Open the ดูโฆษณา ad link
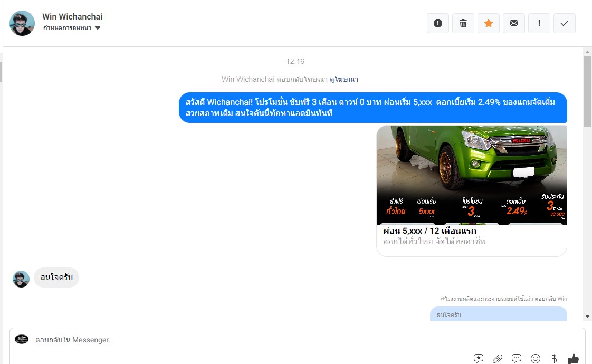 tap(343, 79)
